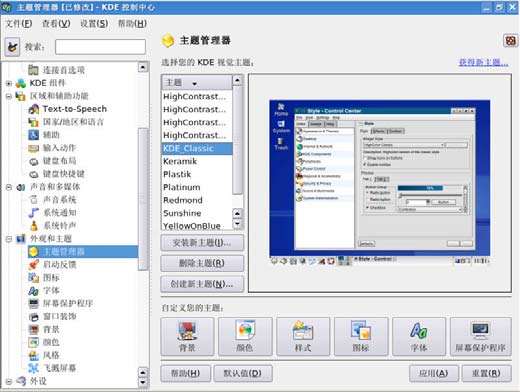This screenshot has width=520, height=392.
Task: Click the 删除主题(R) button
Action: coord(202,263)
